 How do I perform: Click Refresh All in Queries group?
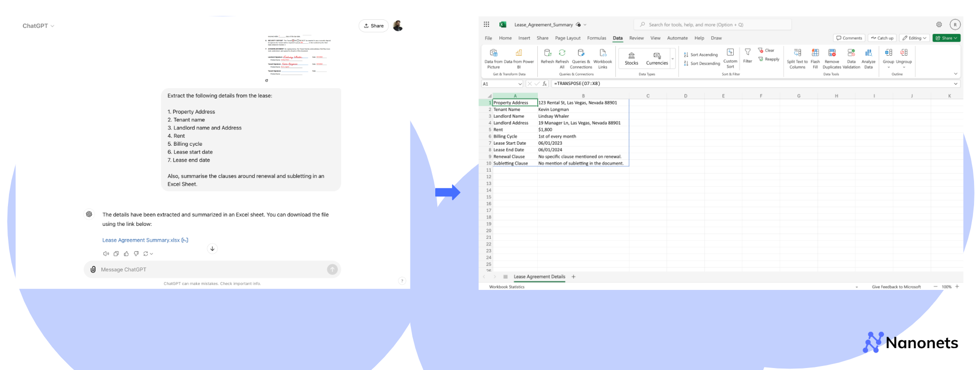tap(562, 58)
